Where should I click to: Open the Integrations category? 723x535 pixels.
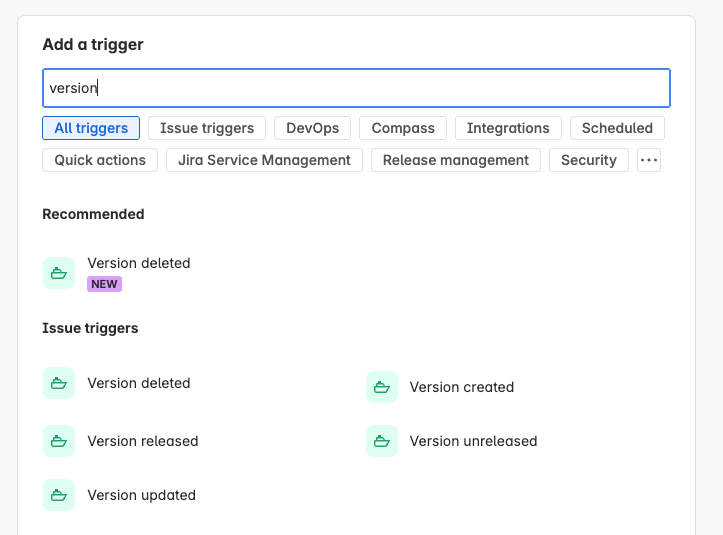[508, 128]
